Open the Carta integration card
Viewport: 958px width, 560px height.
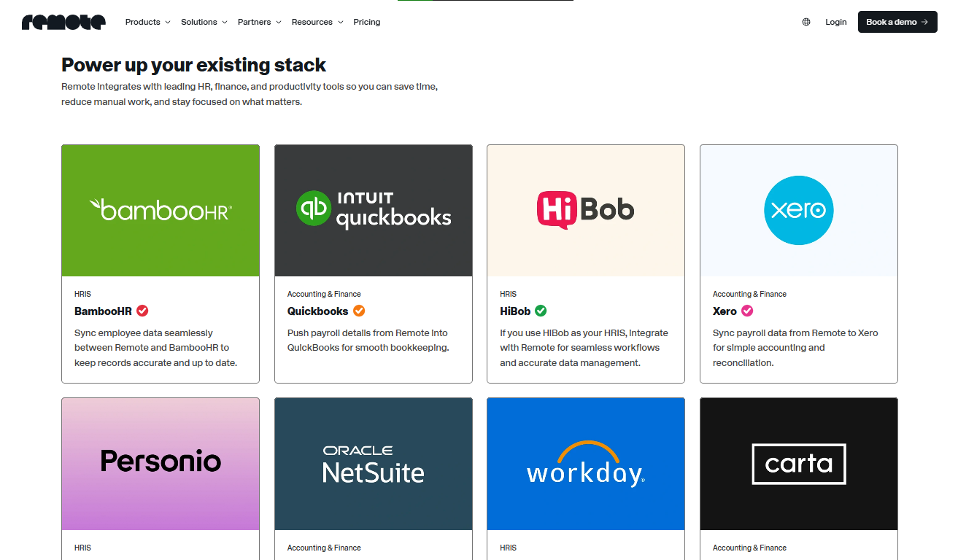[799, 478]
